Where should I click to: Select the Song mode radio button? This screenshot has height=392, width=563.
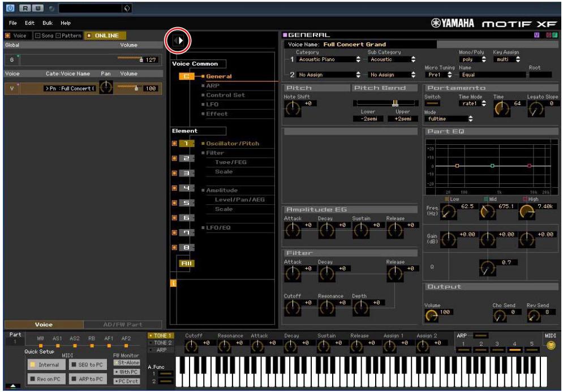coord(37,36)
